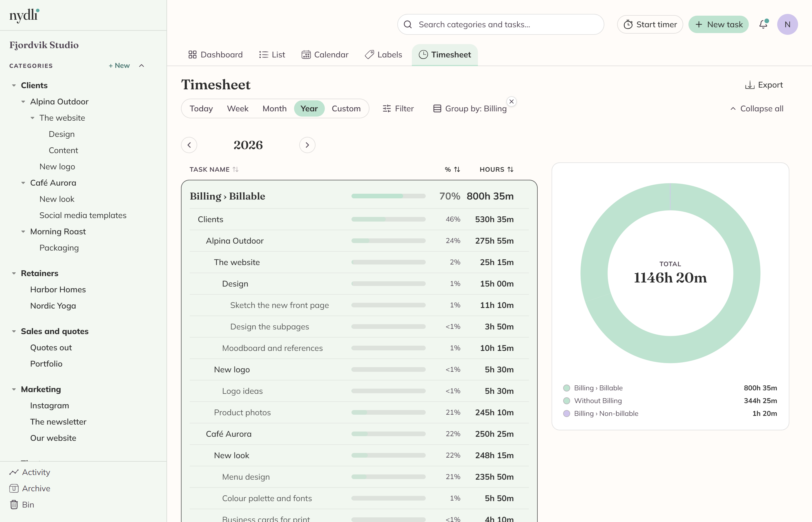Click the nydli logo

click(24, 15)
